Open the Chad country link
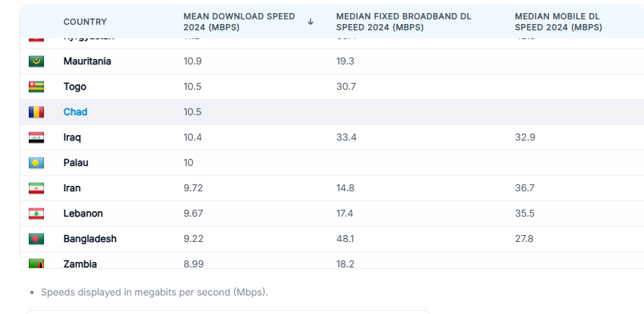 tap(76, 112)
